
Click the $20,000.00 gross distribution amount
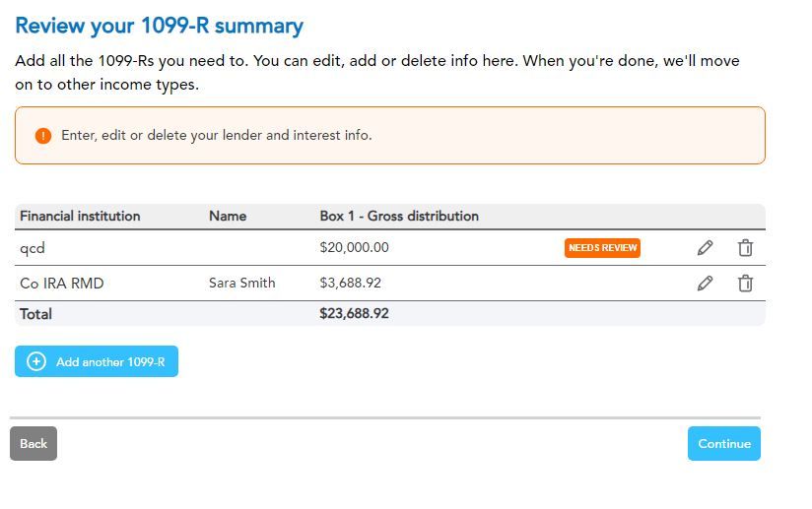(354, 248)
